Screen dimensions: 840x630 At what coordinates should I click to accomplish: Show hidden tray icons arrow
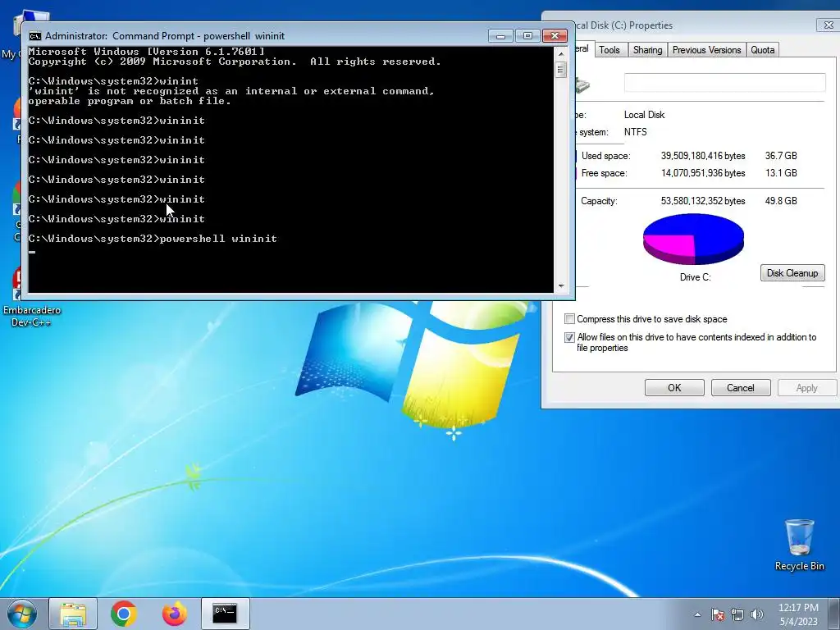coord(697,614)
